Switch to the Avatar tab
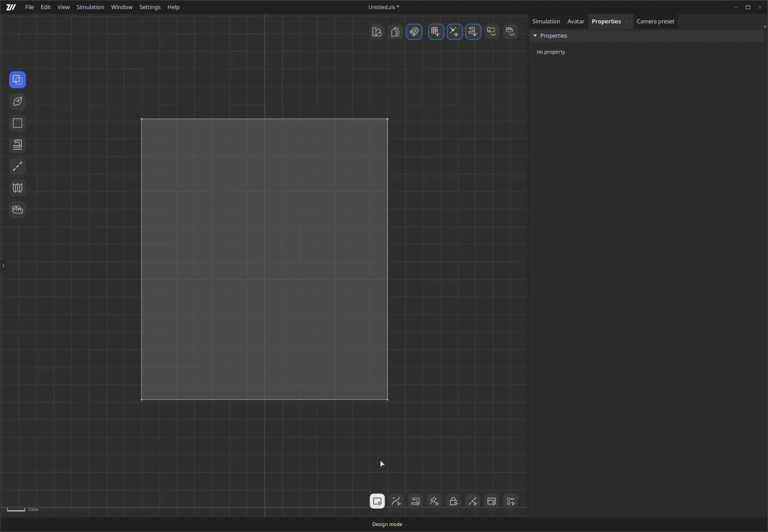This screenshot has width=768, height=532. pos(575,22)
